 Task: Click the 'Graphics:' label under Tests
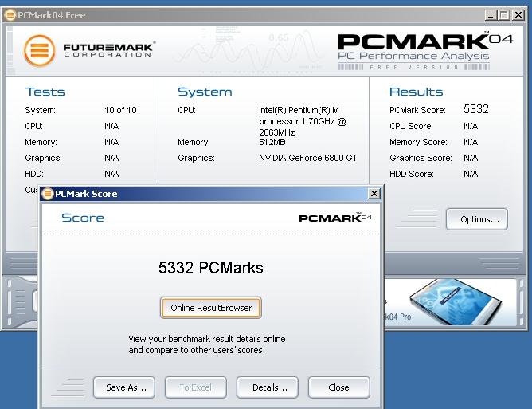click(x=43, y=158)
